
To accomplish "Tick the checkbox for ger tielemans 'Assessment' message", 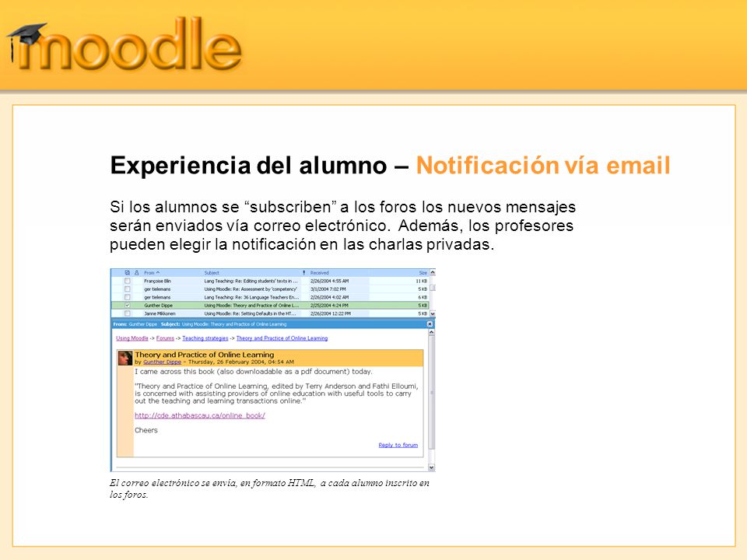I will [x=127, y=289].
